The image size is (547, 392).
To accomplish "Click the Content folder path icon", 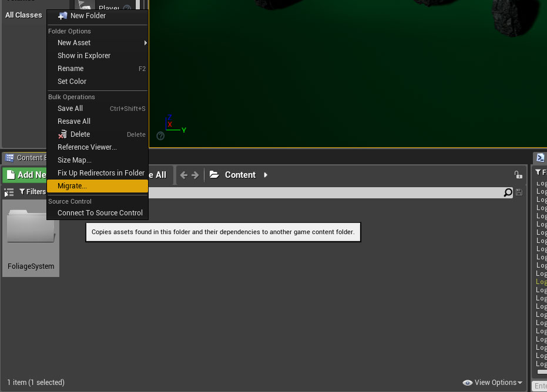I will 214,175.
